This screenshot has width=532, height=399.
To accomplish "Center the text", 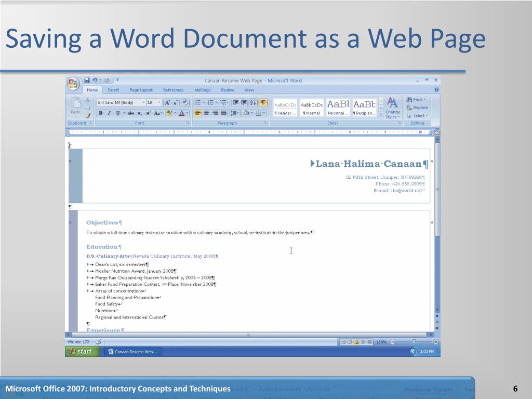I will [x=206, y=113].
